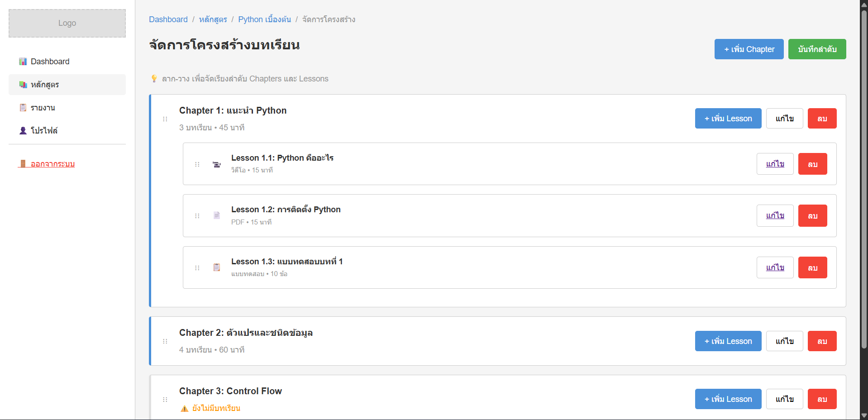Click the scrollbar down arrow
868x420 pixels.
click(863, 415)
